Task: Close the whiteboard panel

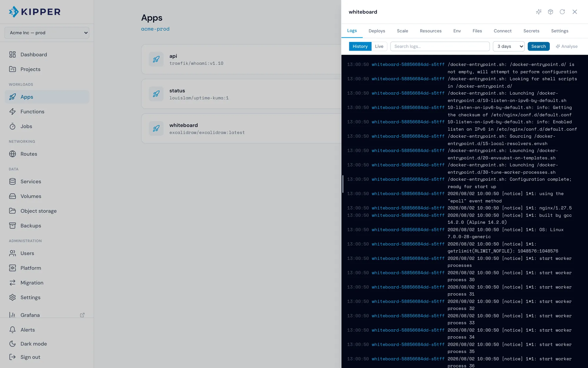Action: pos(575,12)
